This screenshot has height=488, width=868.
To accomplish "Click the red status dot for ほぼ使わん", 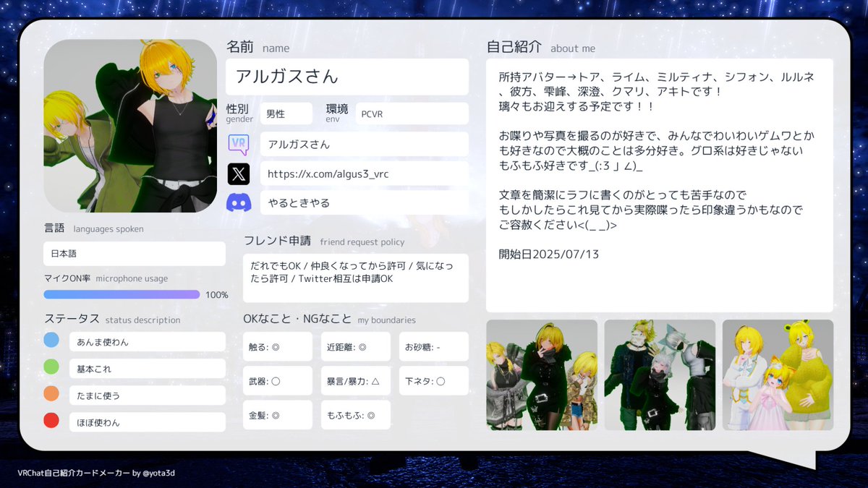I will (51, 421).
